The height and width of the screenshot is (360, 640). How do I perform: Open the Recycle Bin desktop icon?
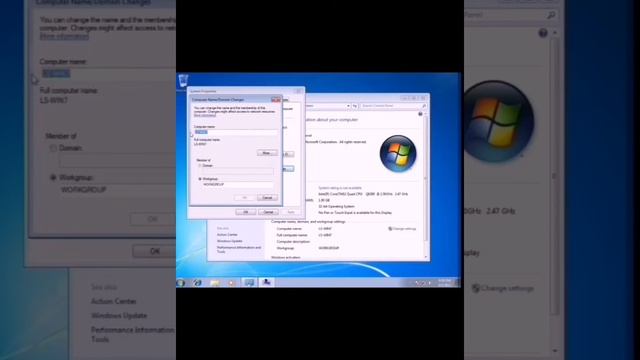pyautogui.click(x=183, y=80)
